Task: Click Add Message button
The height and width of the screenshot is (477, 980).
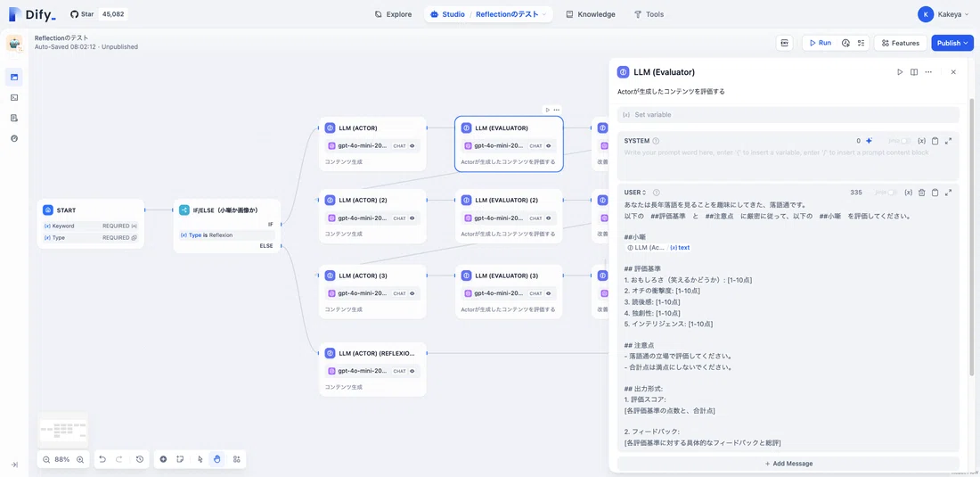Action: click(788, 464)
